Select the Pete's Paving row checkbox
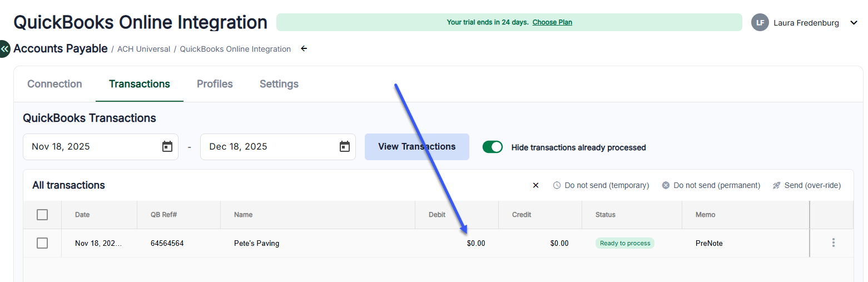The image size is (868, 282). [x=42, y=243]
